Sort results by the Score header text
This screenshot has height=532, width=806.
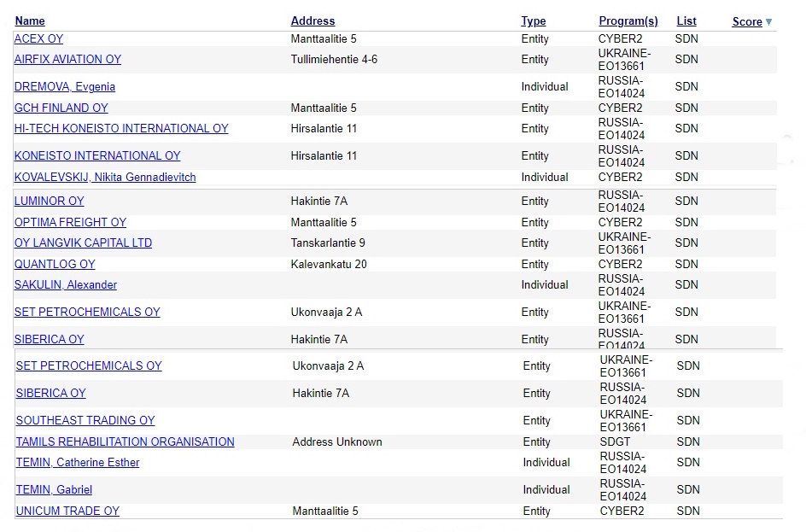pyautogui.click(x=747, y=21)
